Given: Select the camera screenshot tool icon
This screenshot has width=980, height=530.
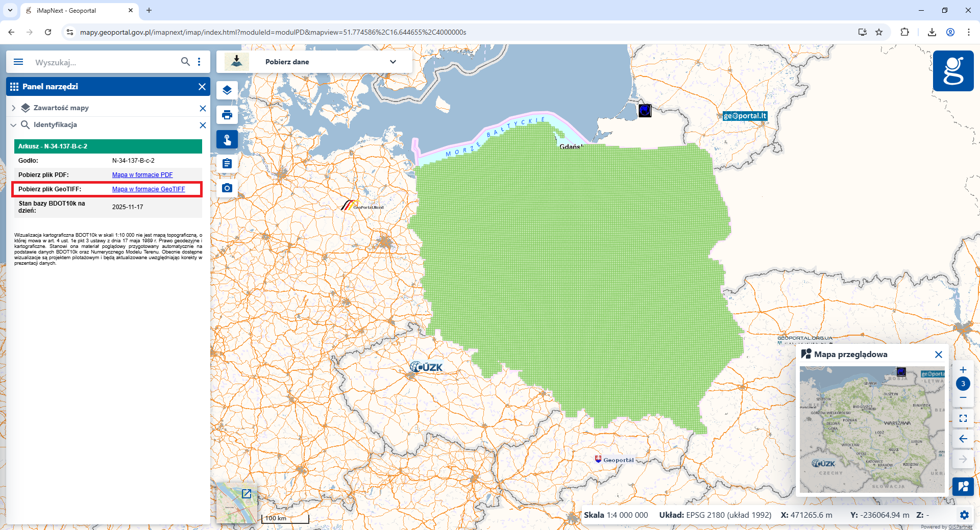Looking at the screenshot, I should point(227,187).
